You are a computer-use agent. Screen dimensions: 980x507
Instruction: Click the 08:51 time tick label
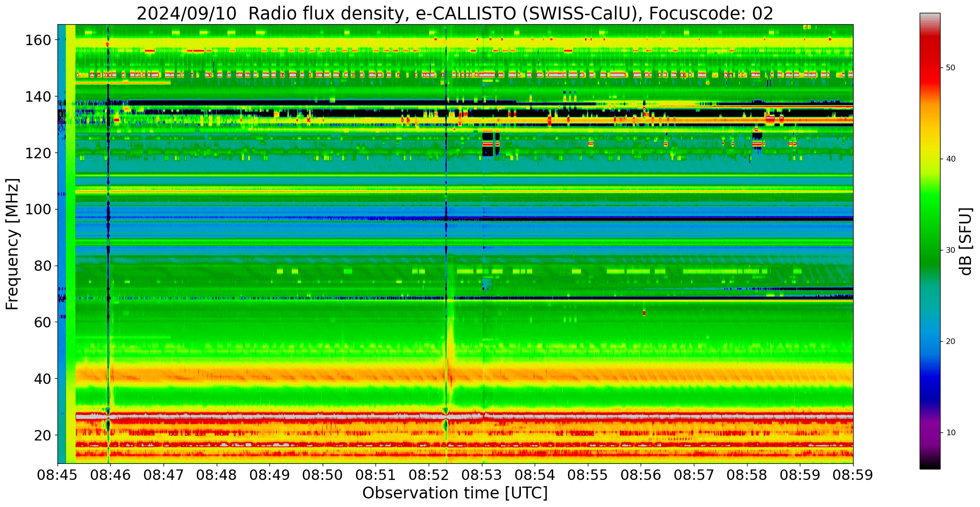pos(376,475)
